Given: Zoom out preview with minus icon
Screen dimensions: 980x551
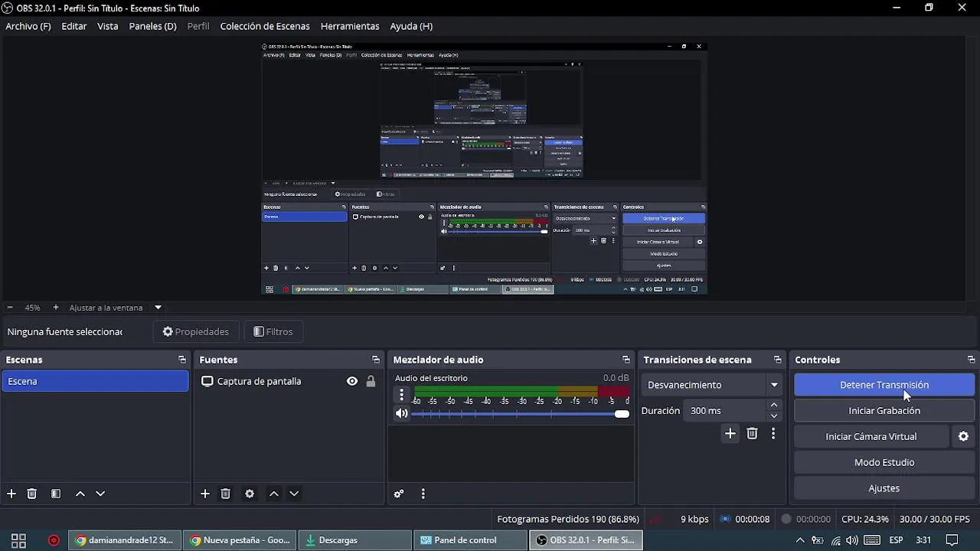Looking at the screenshot, I should tap(10, 308).
